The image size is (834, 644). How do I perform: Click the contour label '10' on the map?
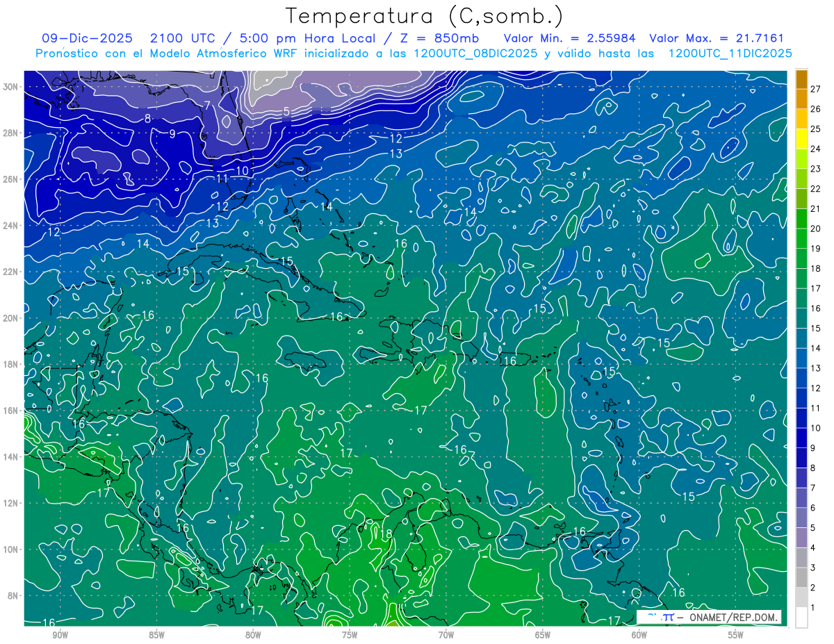click(242, 171)
